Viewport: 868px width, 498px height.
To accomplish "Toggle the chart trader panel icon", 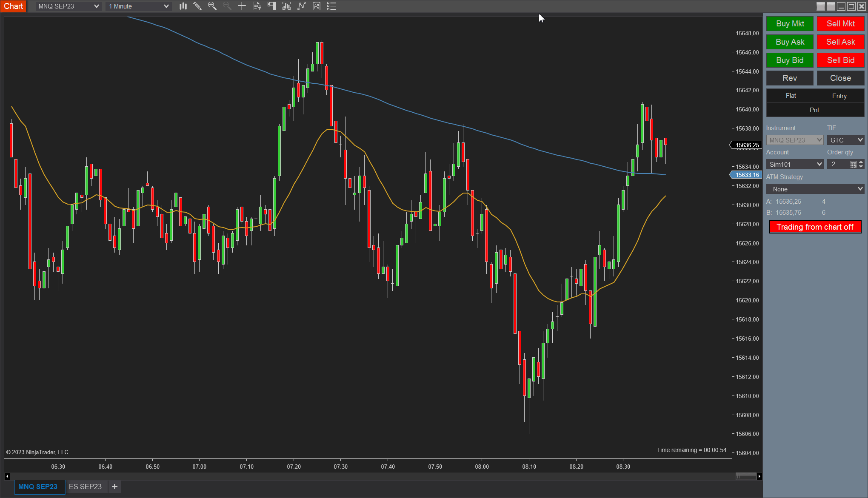I will tap(271, 6).
